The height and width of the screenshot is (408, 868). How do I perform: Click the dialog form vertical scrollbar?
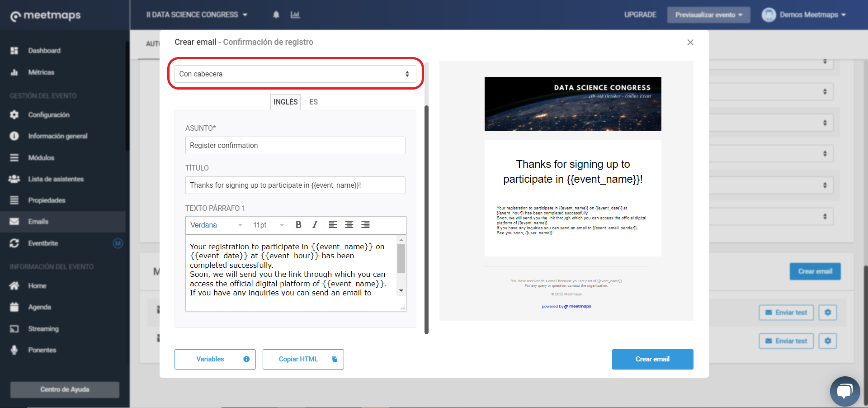[426, 220]
